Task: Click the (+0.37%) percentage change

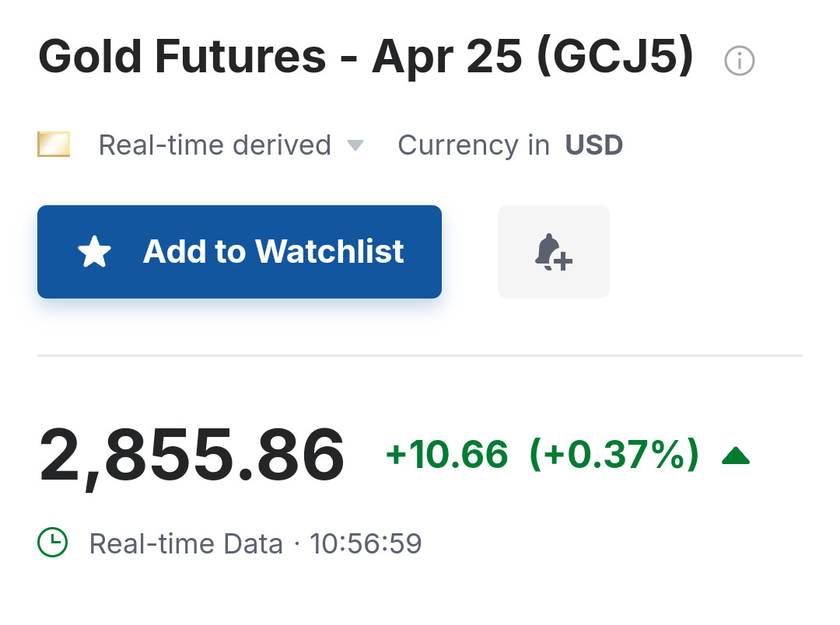Action: click(614, 455)
